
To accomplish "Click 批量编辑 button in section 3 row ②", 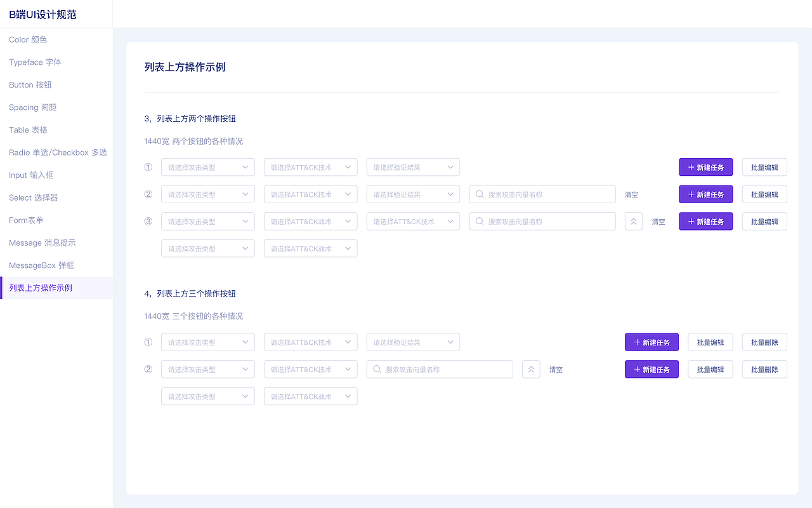I will point(764,194).
